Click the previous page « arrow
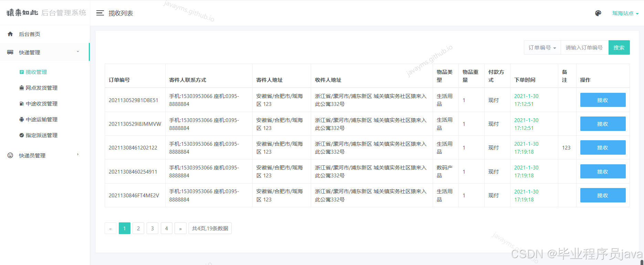Viewport: 644px width, 265px height. (x=110, y=228)
